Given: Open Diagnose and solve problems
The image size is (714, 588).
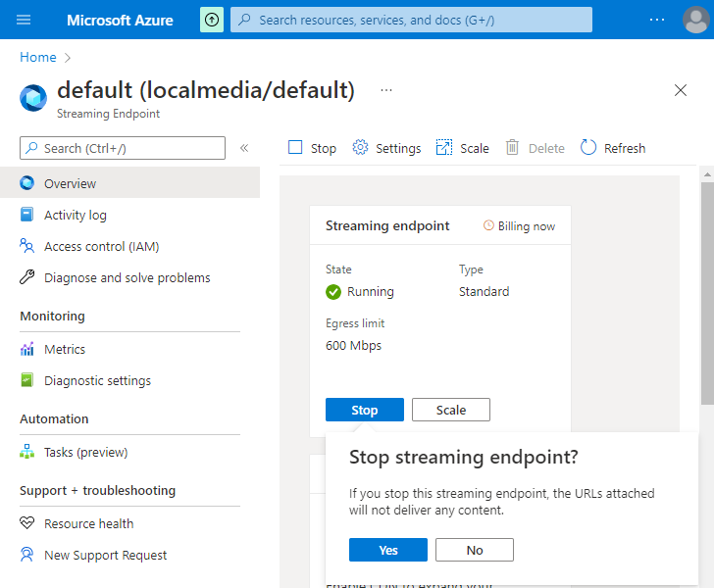Looking at the screenshot, I should (129, 277).
